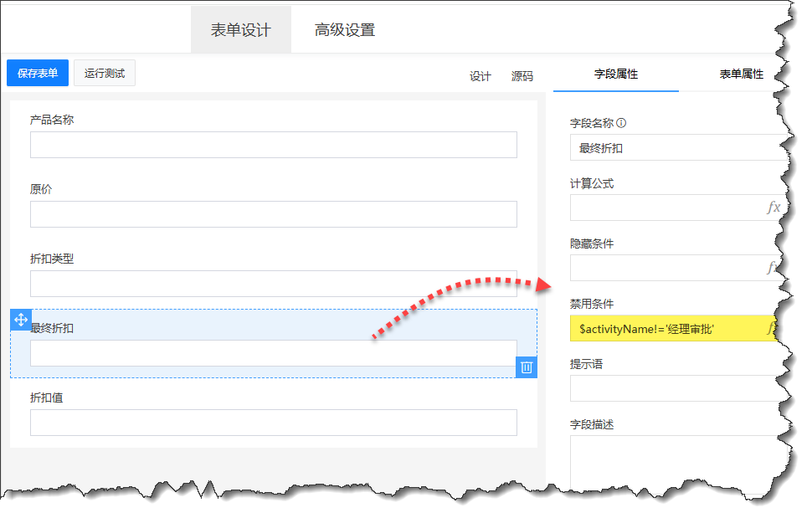
Task: Click the 折扣值 input box
Action: pyautogui.click(x=273, y=423)
